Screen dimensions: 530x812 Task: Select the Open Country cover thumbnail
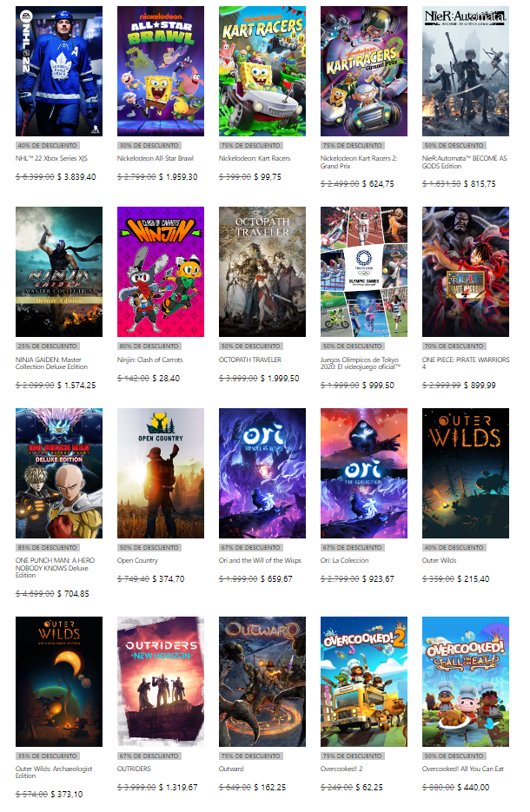tap(161, 473)
